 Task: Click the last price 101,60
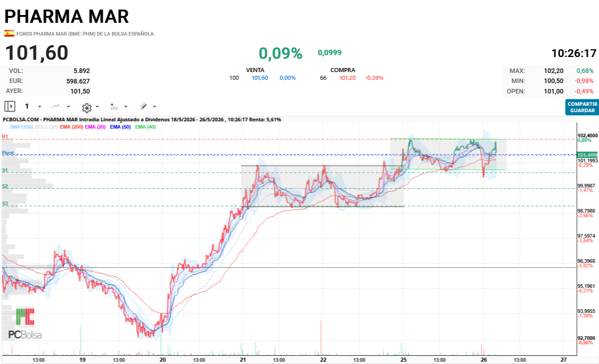point(36,53)
